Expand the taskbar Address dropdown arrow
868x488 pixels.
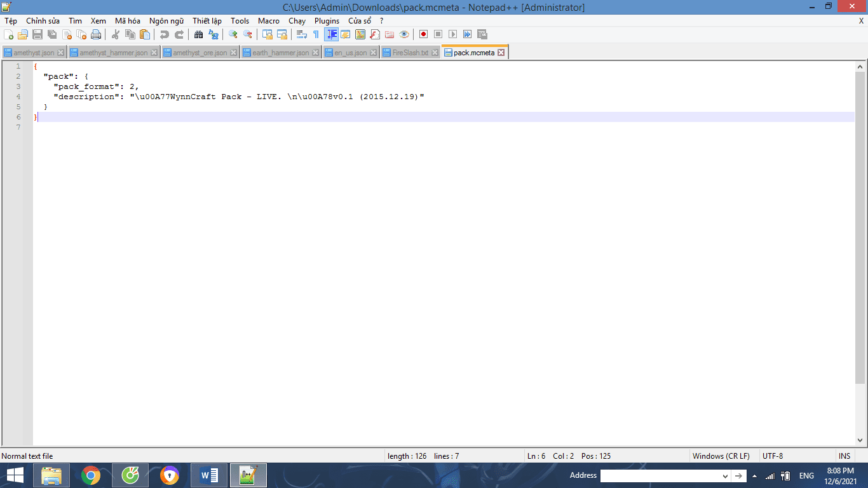pos(725,476)
